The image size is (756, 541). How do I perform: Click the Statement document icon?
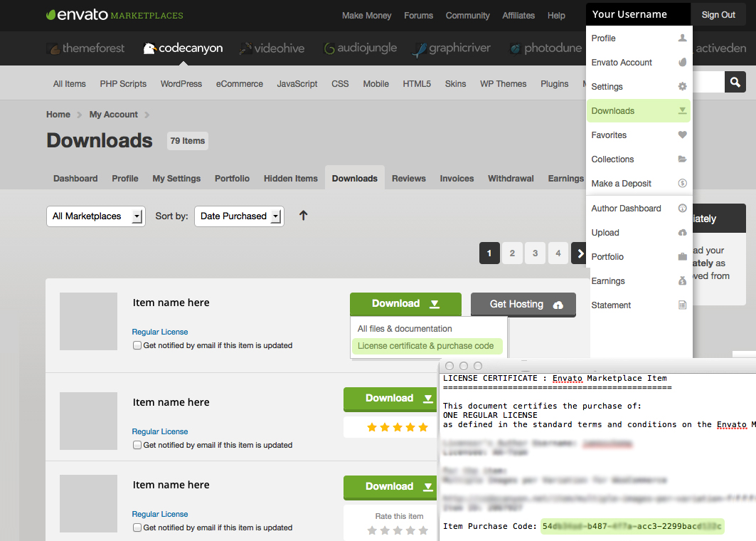pos(682,305)
